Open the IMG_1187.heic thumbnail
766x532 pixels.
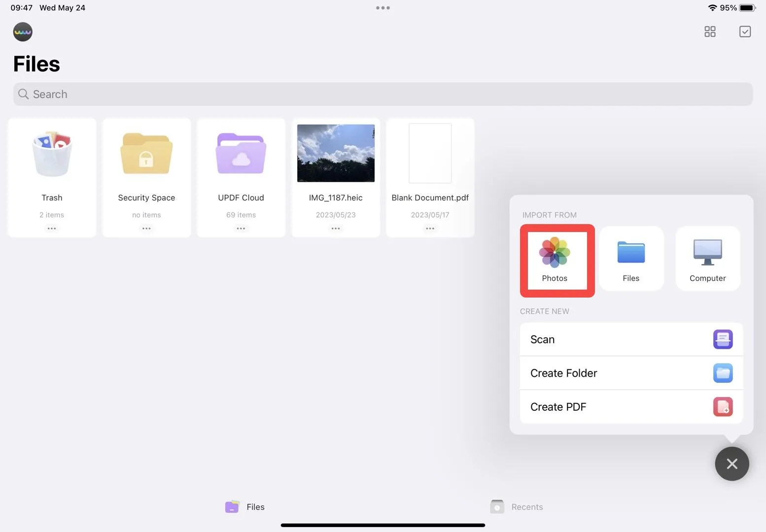[336, 153]
